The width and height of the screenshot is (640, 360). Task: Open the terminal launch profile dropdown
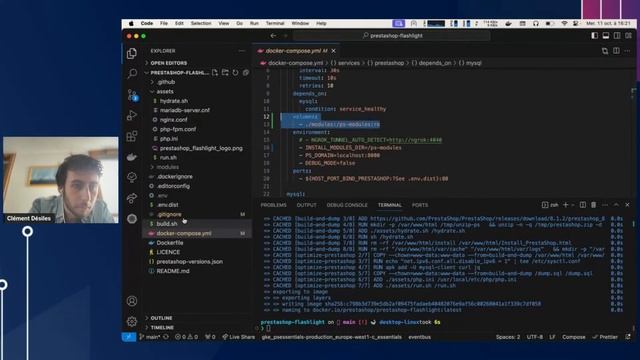pyautogui.click(x=573, y=205)
